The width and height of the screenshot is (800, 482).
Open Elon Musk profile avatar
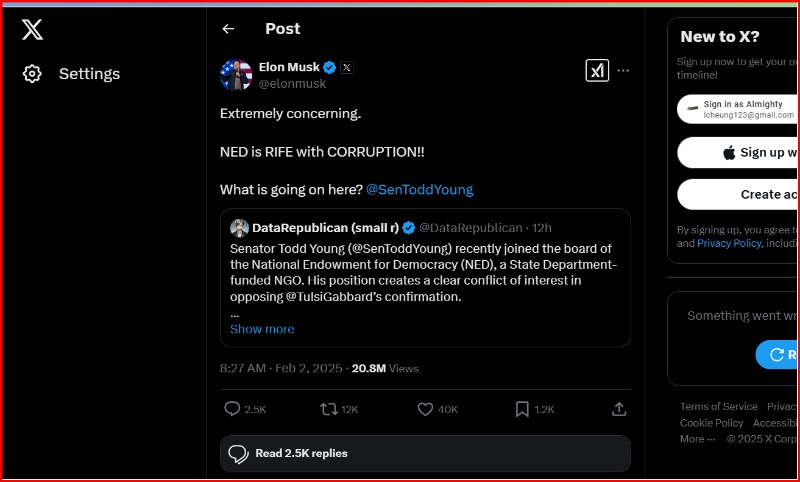pos(236,74)
